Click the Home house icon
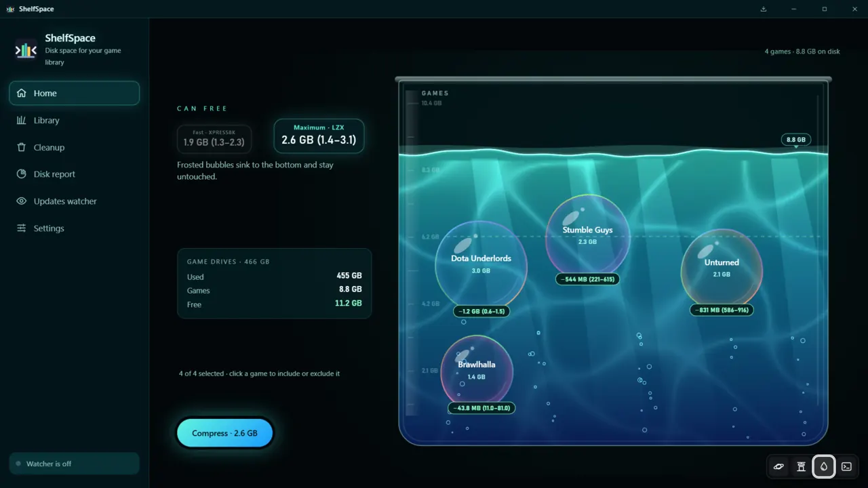 22,94
